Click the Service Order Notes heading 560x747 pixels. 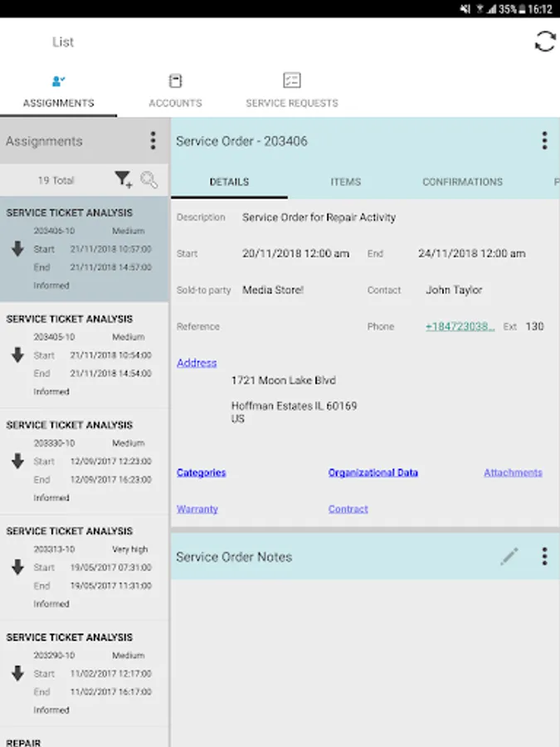[x=234, y=557]
